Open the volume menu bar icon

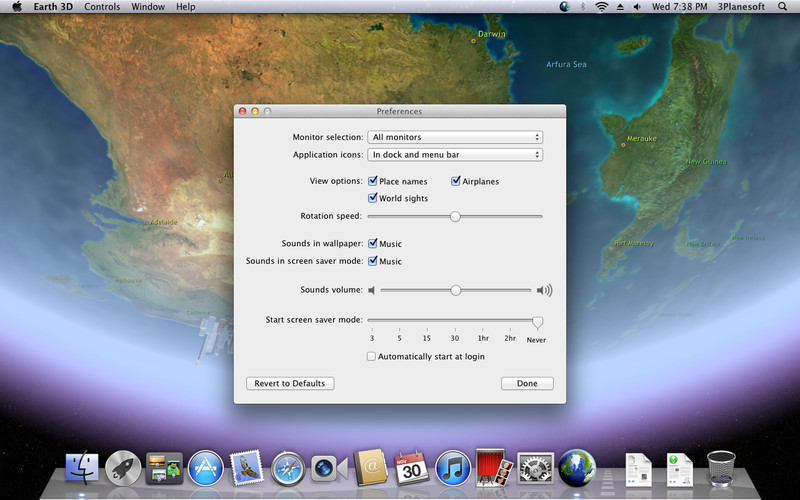pyautogui.click(x=637, y=7)
